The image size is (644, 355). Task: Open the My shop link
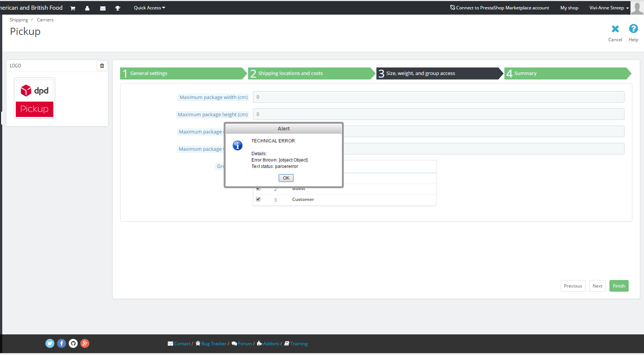coord(569,8)
